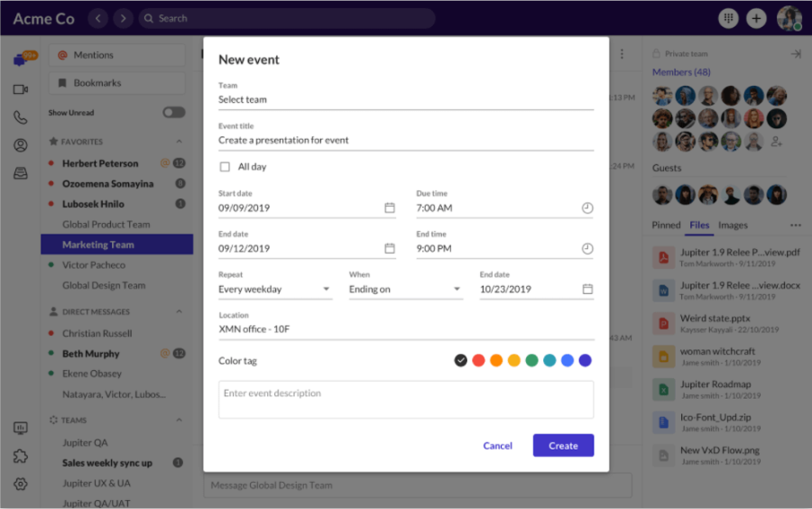Open the phone calls icon in sidebar

click(20, 117)
